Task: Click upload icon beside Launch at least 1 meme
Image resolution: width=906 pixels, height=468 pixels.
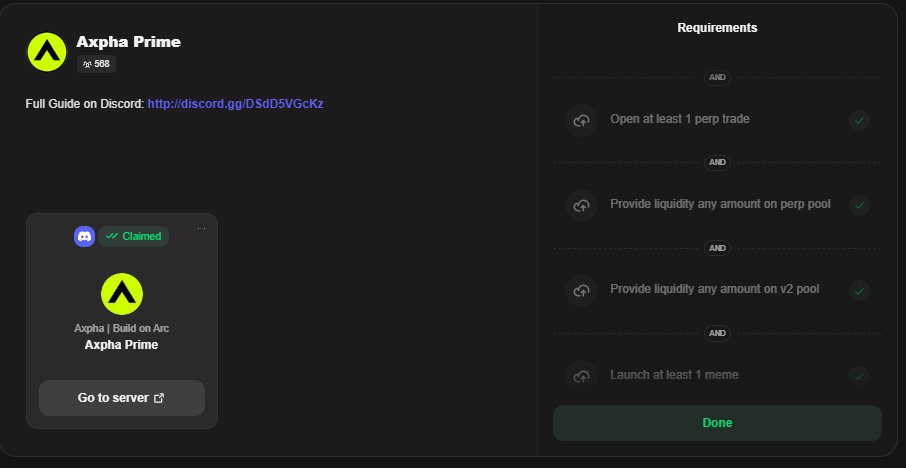Action: (581, 376)
